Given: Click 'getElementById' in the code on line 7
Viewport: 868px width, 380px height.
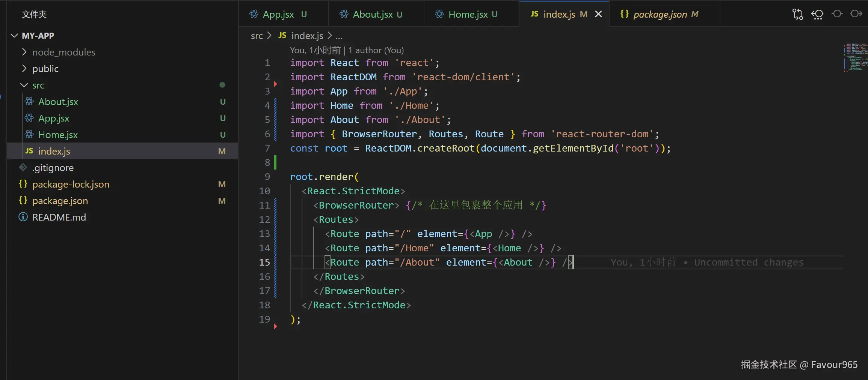Looking at the screenshot, I should 573,148.
